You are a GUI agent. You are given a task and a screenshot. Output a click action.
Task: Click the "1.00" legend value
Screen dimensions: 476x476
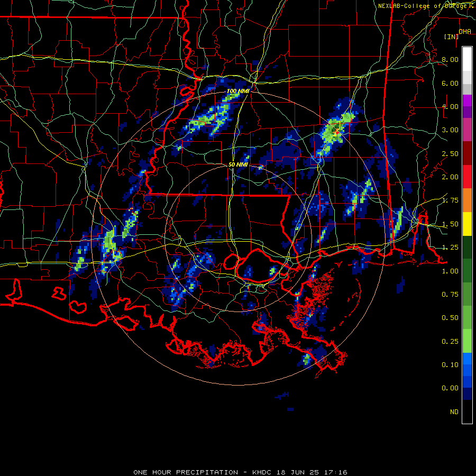coord(450,271)
